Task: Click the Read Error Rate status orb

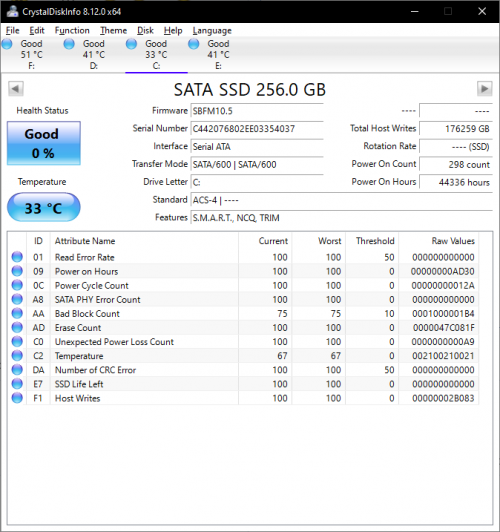Action: point(17,257)
